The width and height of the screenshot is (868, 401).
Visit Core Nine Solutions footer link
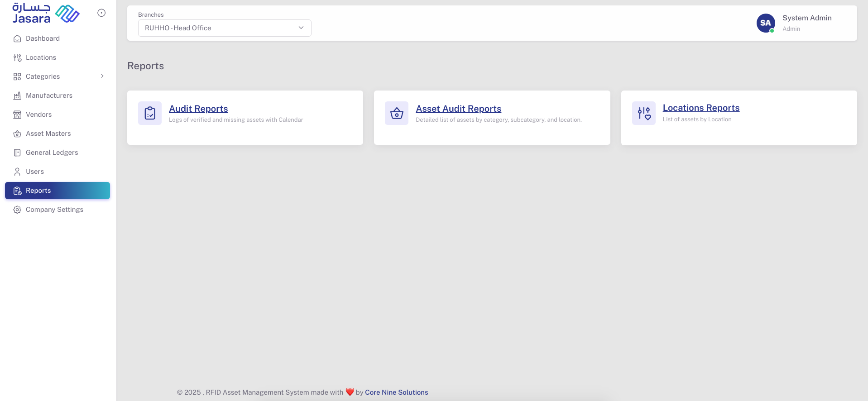[x=396, y=392]
